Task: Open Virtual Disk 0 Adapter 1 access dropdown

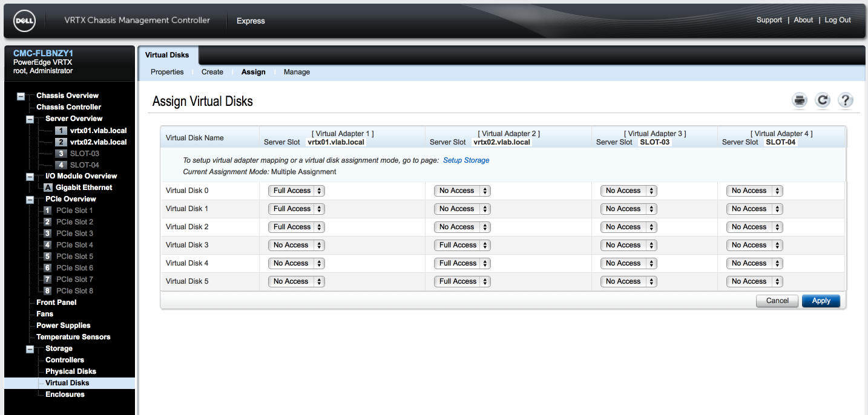Action: point(296,191)
